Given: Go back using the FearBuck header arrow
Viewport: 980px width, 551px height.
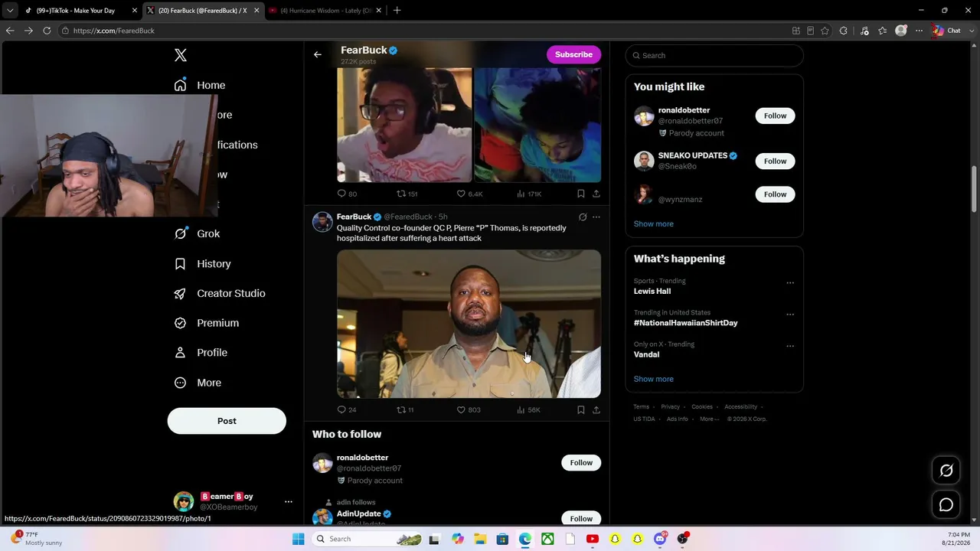Looking at the screenshot, I should click(318, 54).
